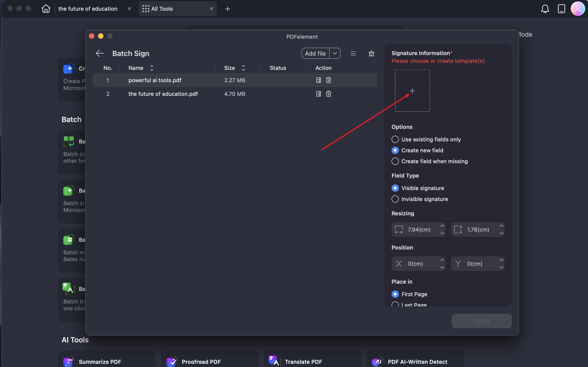Click Batch Bates number icon in background
This screenshot has width=588, height=367.
[69, 240]
